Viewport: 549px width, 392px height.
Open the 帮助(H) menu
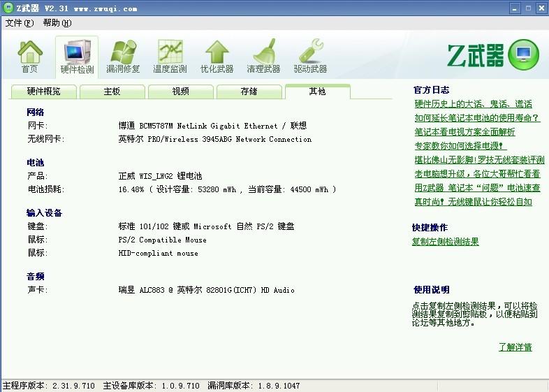coord(57,23)
